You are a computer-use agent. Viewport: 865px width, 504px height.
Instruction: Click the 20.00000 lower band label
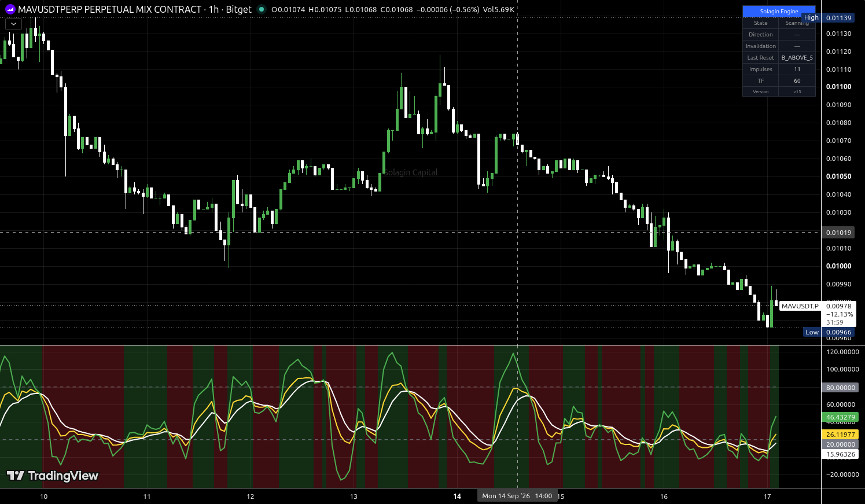840,444
